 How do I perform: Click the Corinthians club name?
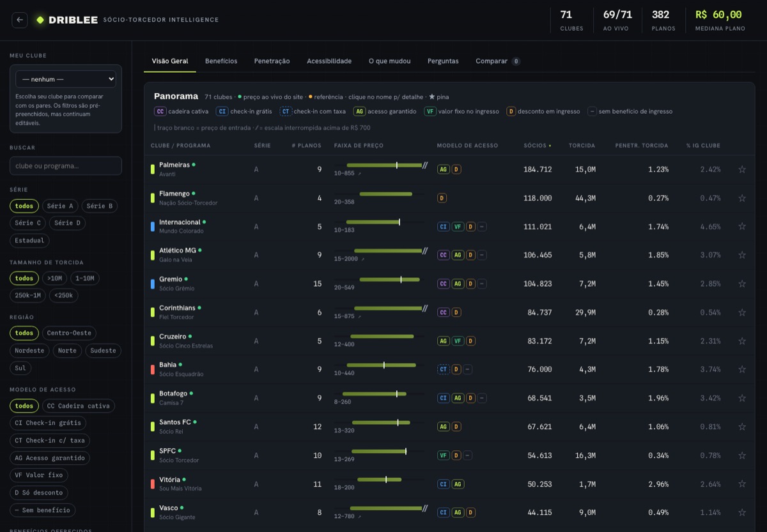(177, 308)
